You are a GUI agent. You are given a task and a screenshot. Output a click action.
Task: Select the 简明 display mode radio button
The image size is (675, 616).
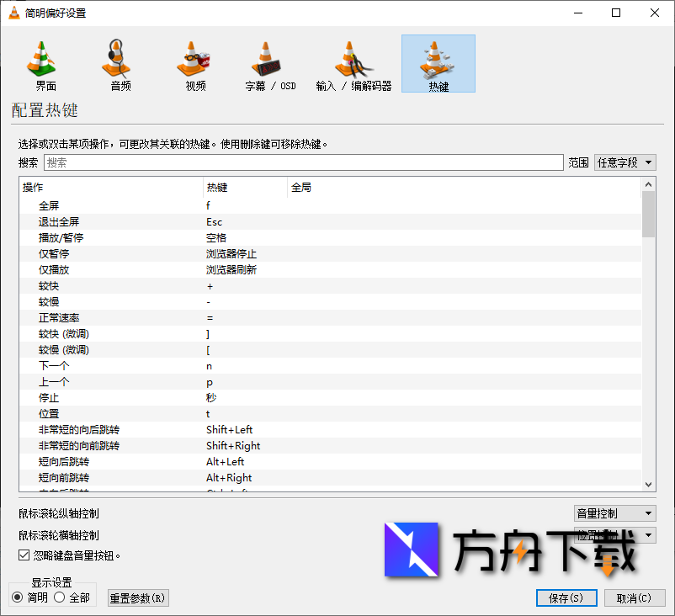16,598
